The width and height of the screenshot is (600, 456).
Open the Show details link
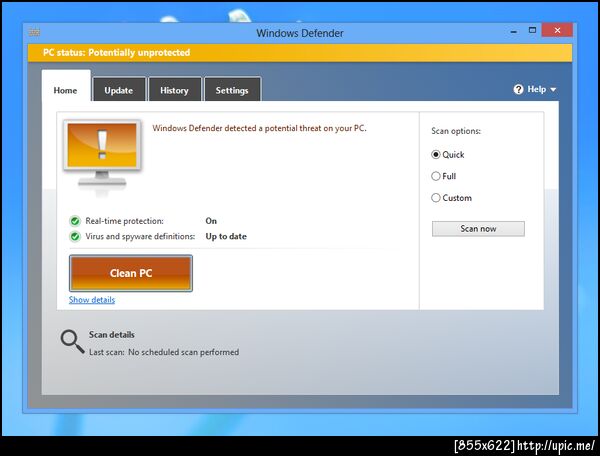point(92,300)
